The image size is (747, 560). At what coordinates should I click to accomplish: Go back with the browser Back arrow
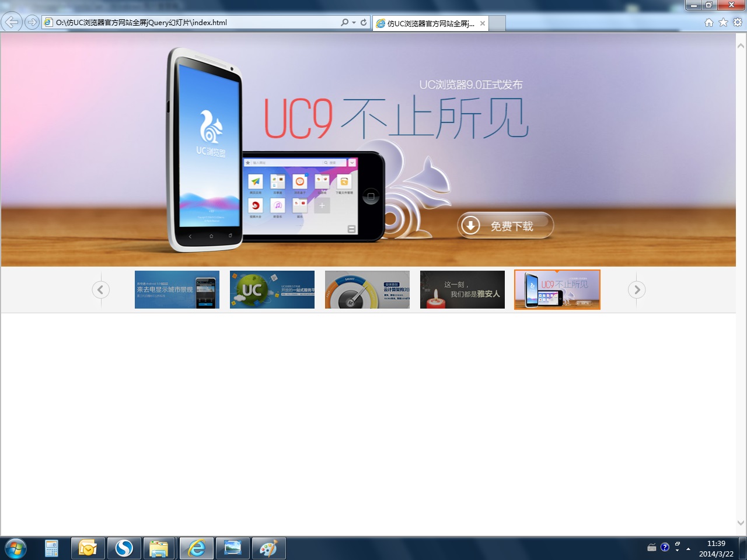(11, 22)
